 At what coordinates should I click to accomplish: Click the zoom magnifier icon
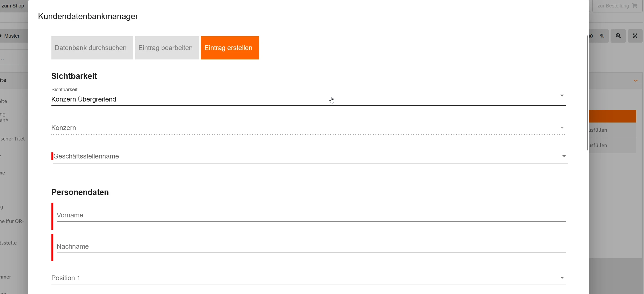point(618,36)
